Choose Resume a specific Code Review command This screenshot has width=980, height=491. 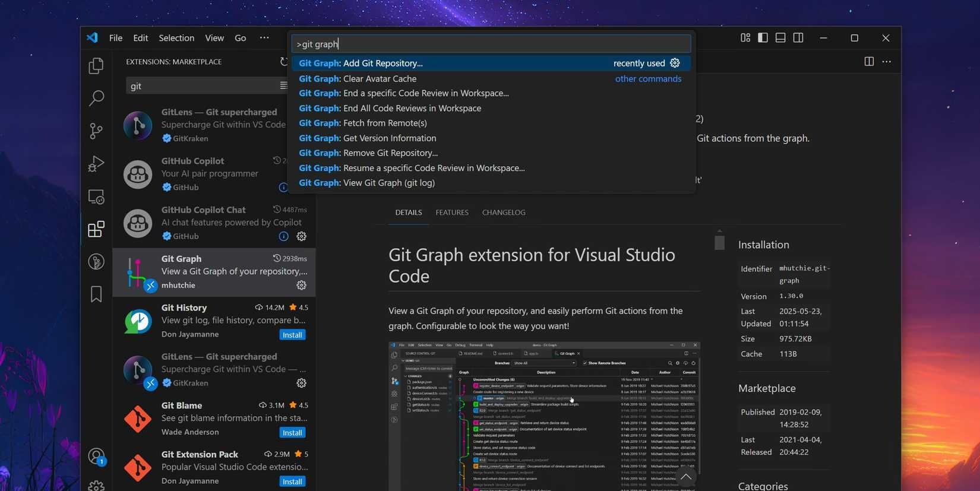click(x=491, y=168)
